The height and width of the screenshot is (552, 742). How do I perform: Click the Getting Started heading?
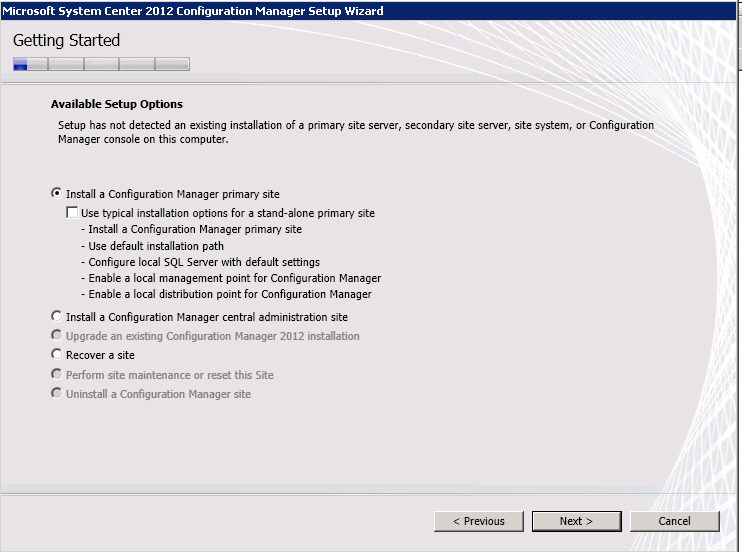click(x=66, y=40)
